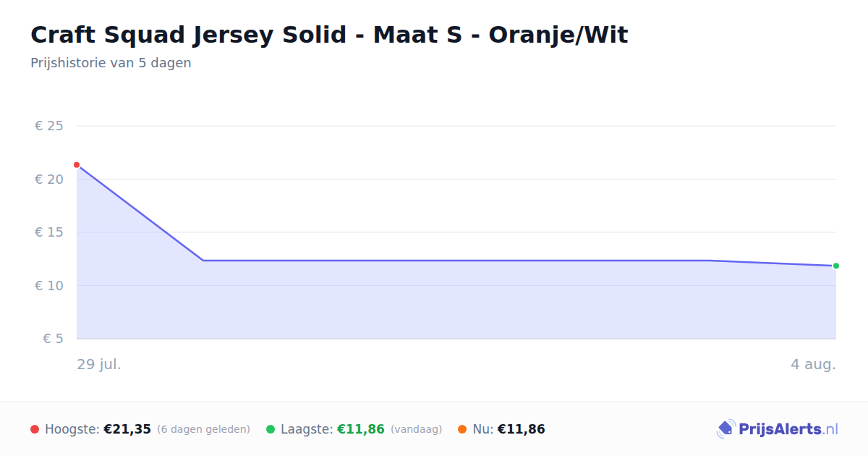Click the Nu current price value
Screen dimensions: 868x456
click(x=521, y=429)
